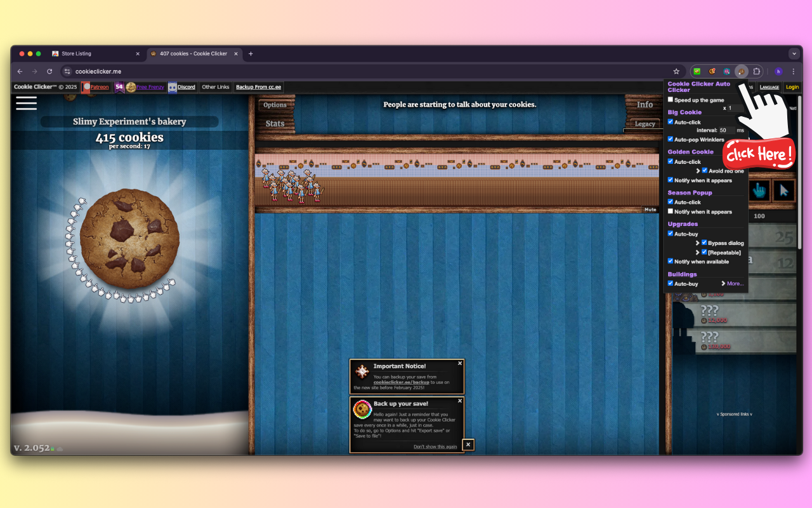This screenshot has width=812, height=508.
Task: Select the arrow cursor icon
Action: point(783,190)
